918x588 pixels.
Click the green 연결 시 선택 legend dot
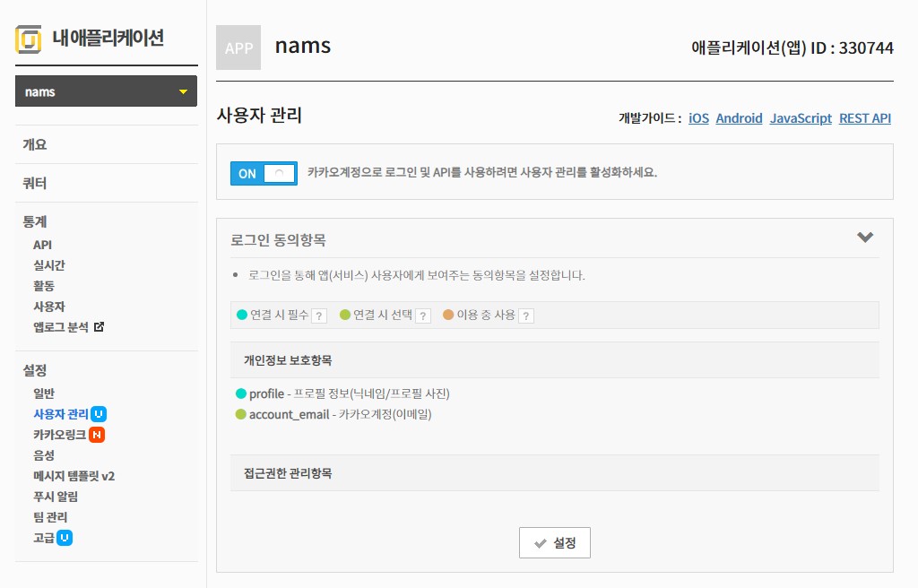345,315
